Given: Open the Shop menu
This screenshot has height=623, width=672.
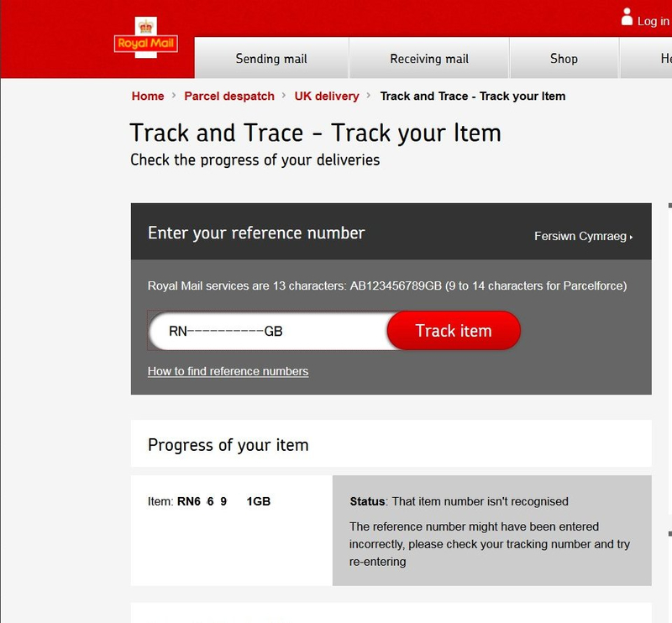Looking at the screenshot, I should (564, 58).
